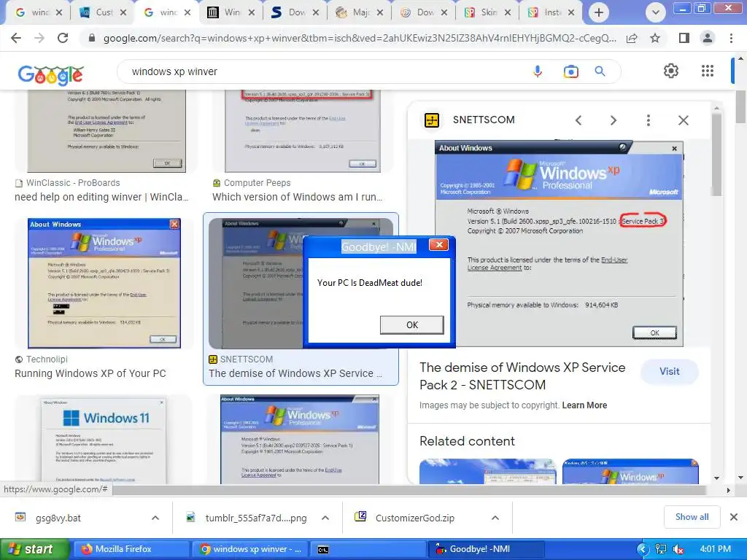Open Technolipi Running Windows XP thumbnail
Image resolution: width=747 pixels, height=560 pixels.
pos(104,284)
